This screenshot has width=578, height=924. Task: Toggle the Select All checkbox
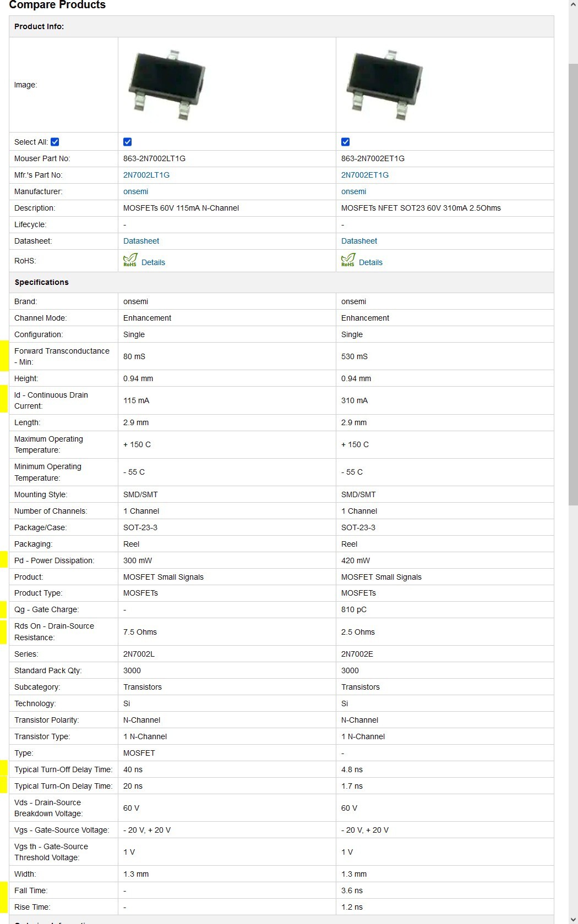click(x=55, y=142)
